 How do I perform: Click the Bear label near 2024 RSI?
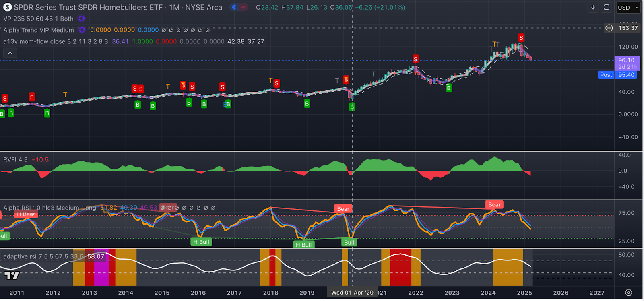pos(494,204)
